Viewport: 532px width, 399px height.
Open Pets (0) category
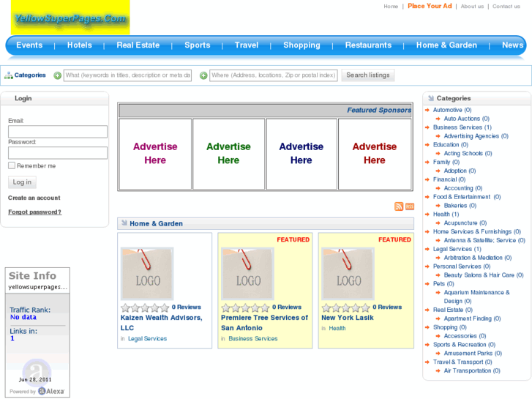tap(443, 283)
